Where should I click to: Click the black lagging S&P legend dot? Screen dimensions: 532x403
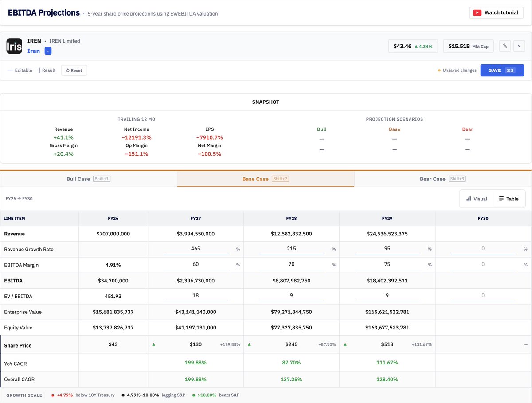coord(123,395)
